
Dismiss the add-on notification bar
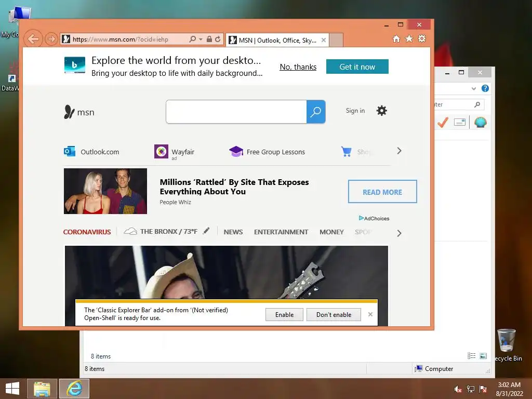(x=370, y=314)
